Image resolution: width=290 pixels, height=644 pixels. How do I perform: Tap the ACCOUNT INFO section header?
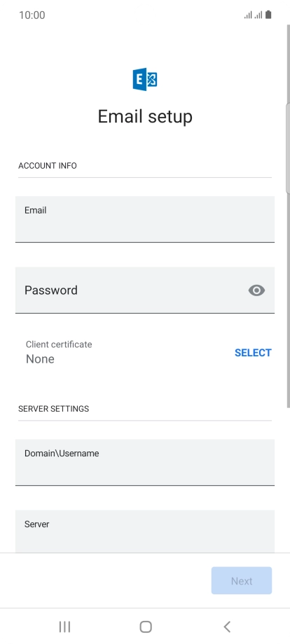[x=48, y=165]
